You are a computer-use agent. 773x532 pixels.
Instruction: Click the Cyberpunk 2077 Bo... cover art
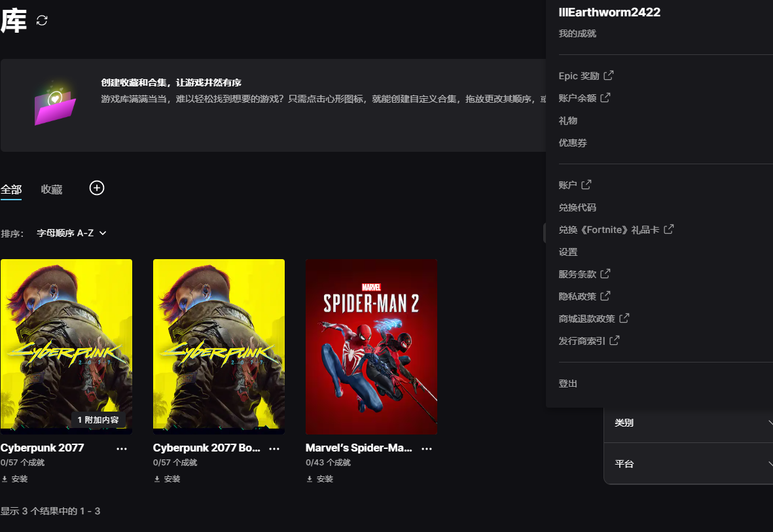click(219, 347)
